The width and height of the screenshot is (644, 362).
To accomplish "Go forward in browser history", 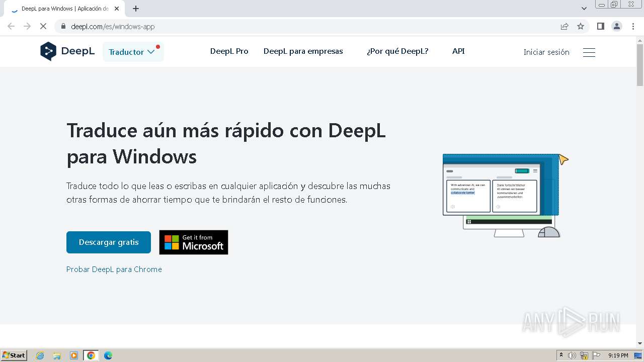I will pos(27,27).
